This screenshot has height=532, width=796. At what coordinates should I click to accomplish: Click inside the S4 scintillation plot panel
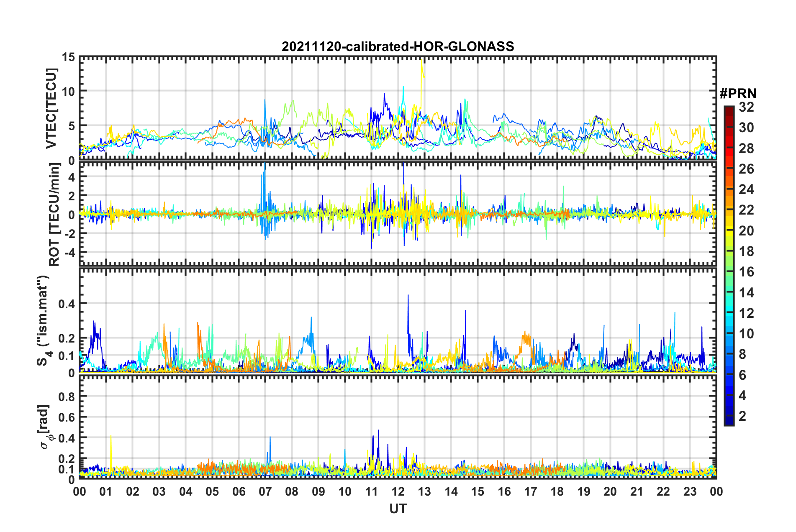coord(398,320)
